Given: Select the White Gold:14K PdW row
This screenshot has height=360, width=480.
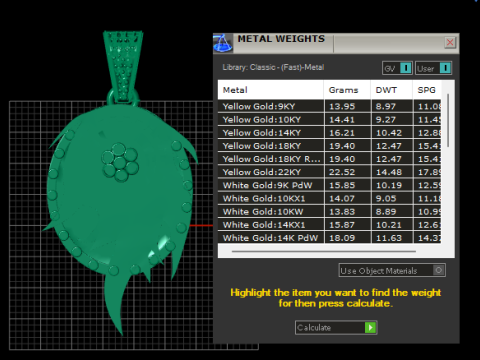Looking at the screenshot, I should pos(329,238).
